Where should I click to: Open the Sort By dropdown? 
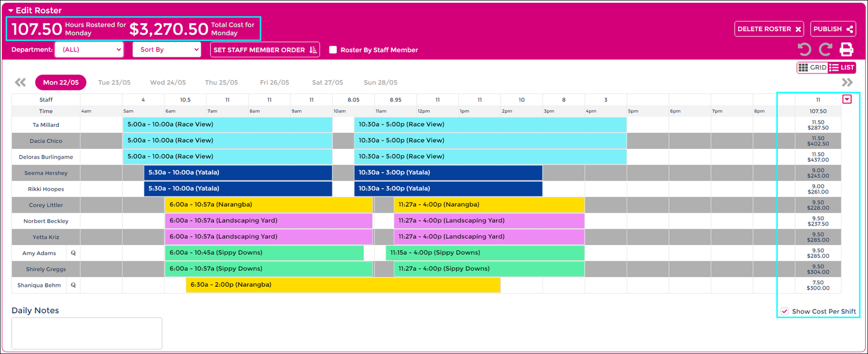[166, 50]
